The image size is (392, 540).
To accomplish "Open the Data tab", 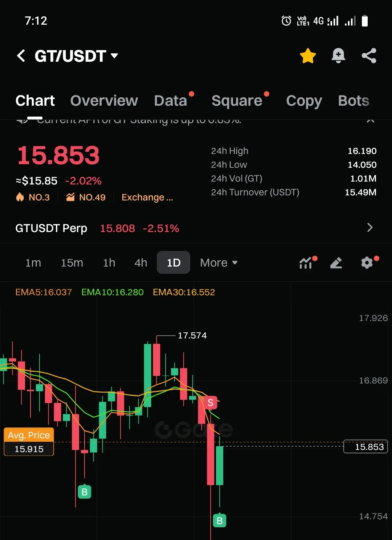I will tap(171, 101).
